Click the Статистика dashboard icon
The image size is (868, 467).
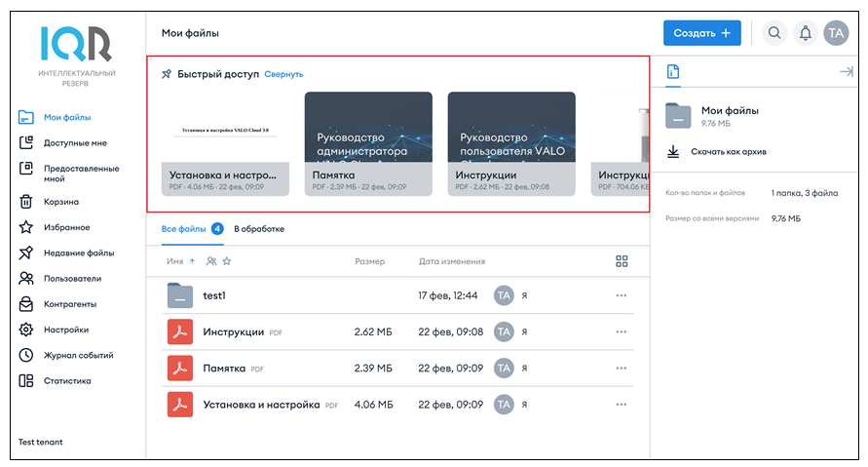(26, 380)
